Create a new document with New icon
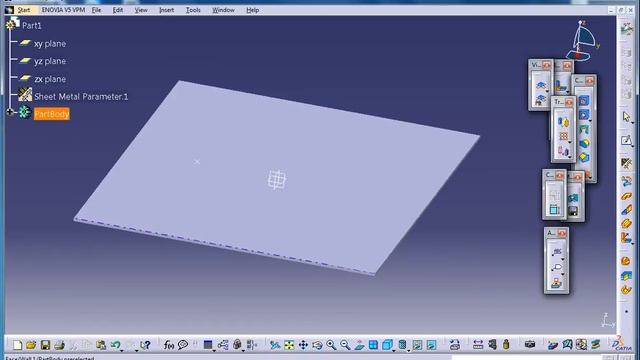 17,345
